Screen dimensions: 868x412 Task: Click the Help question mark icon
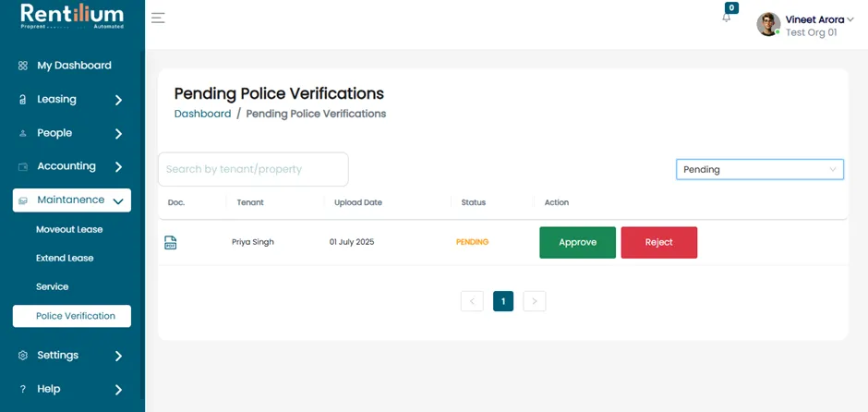point(23,389)
